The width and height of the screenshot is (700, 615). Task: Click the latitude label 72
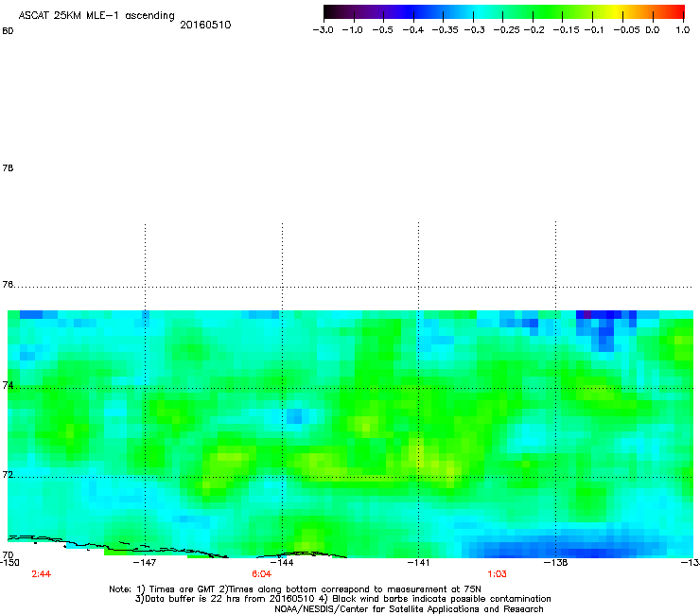[8, 474]
